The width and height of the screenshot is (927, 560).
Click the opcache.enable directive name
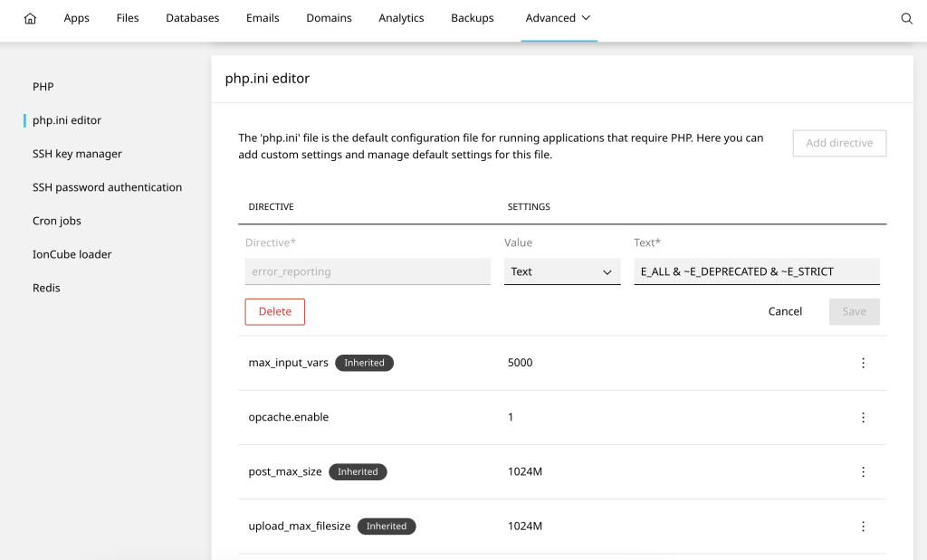[289, 417]
